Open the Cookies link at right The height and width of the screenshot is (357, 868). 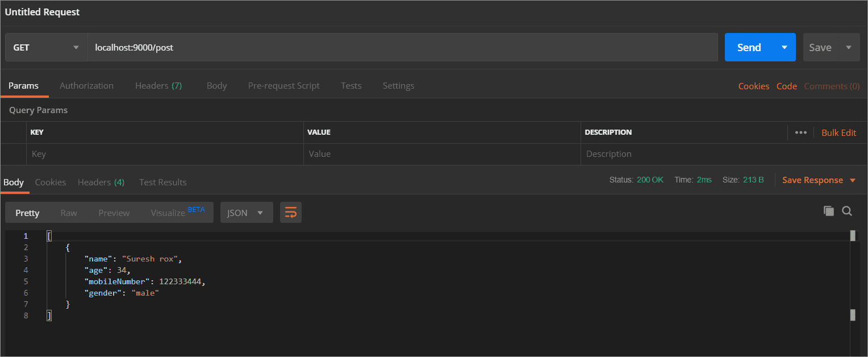pyautogui.click(x=753, y=86)
